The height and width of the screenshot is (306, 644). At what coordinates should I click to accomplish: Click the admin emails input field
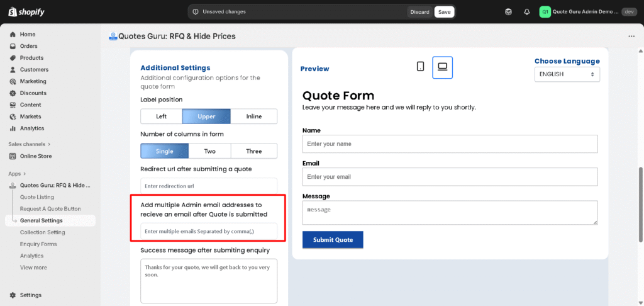click(x=208, y=232)
